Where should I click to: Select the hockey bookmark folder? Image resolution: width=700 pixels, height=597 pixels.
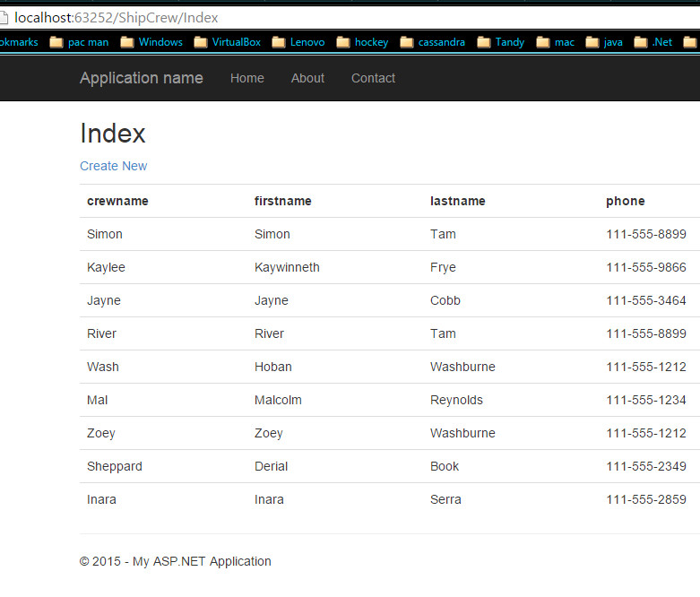coord(362,42)
